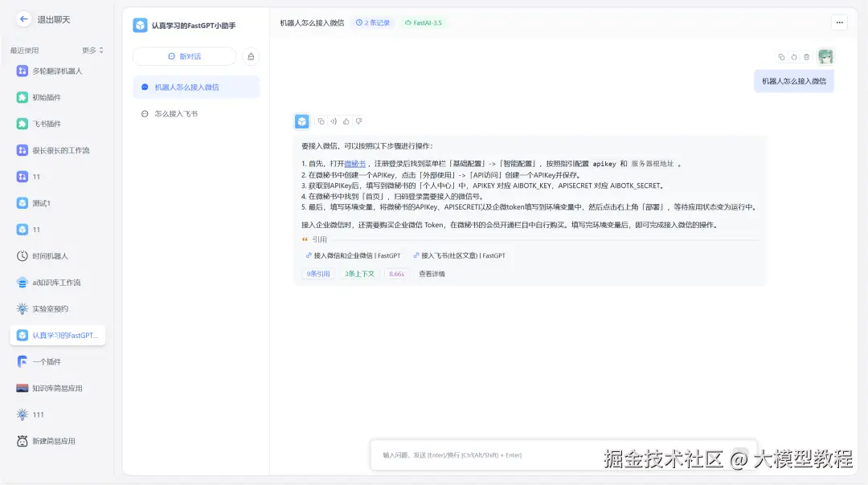Open the 飞书插件 app
The width and height of the screenshot is (868, 485).
[58, 124]
